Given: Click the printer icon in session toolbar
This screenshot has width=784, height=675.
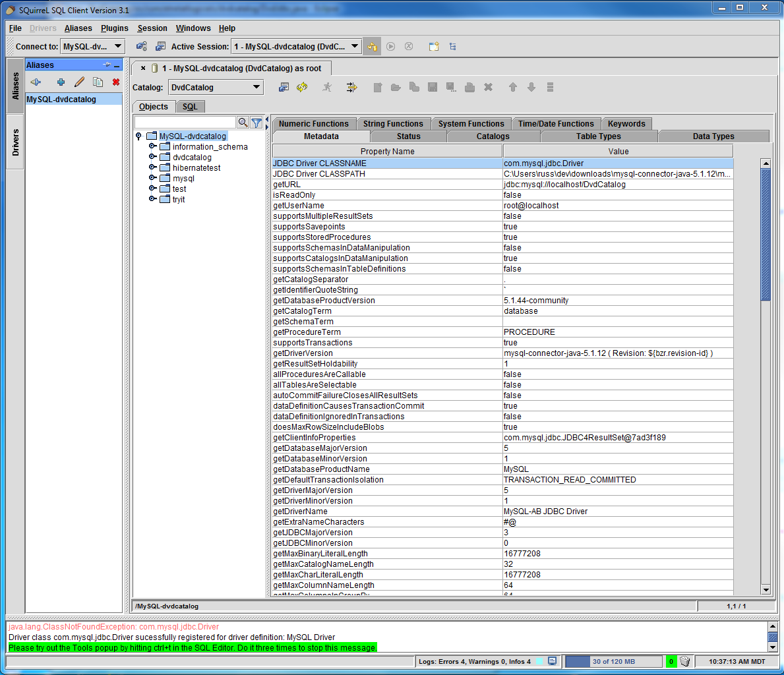Looking at the screenshot, I should pyautogui.click(x=469, y=88).
